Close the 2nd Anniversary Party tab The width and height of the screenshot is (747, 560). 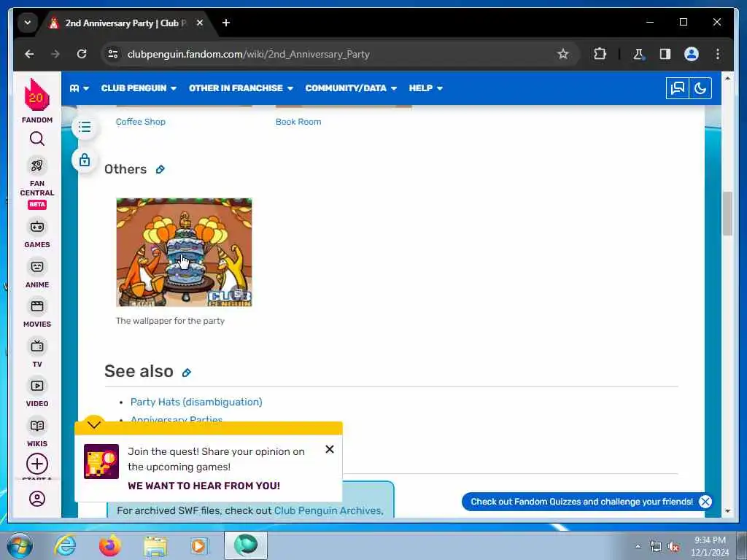click(200, 23)
